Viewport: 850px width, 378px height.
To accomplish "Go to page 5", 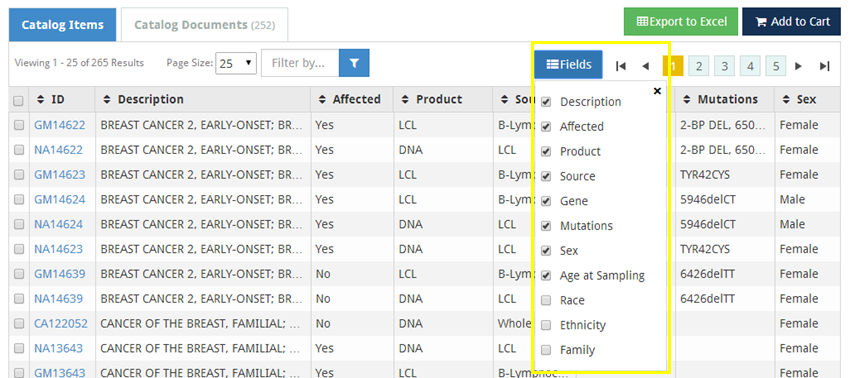I will coord(776,66).
